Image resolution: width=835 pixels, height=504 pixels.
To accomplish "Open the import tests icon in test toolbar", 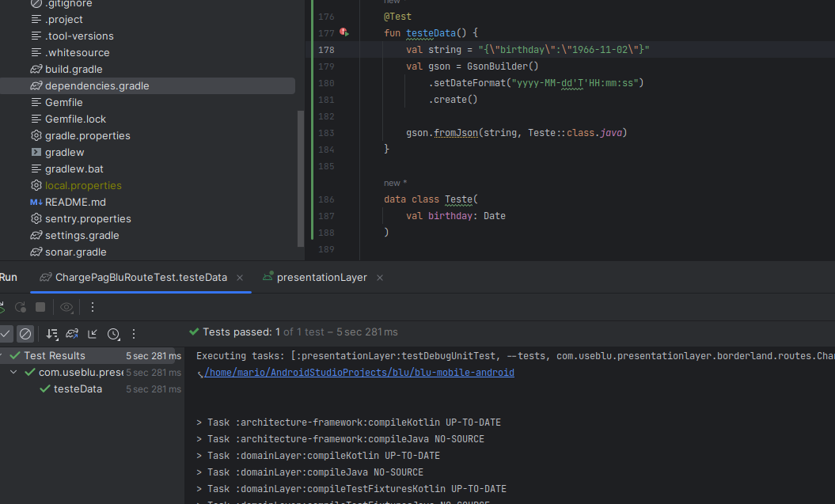I will coord(72,334).
